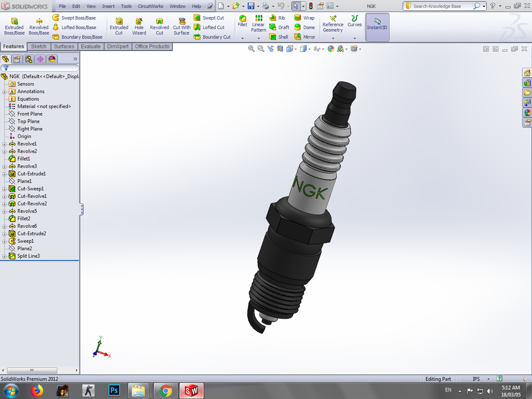
Task: Open the ConfigurationManager tab icon
Action: [29, 59]
